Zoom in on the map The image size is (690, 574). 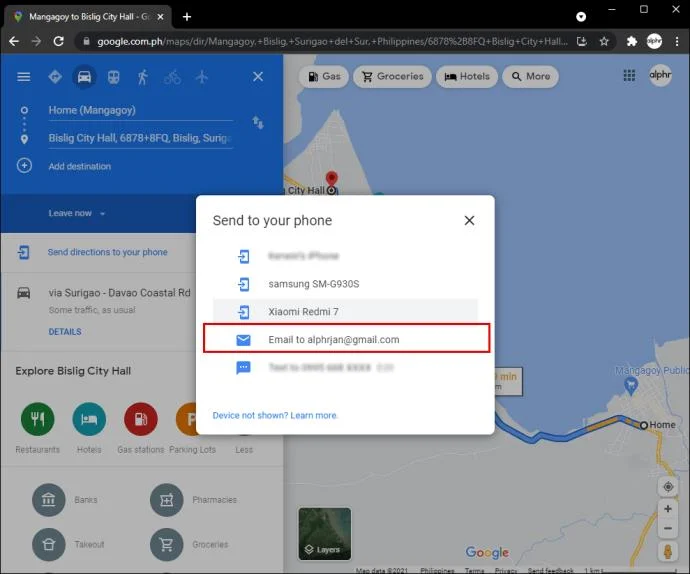668,509
